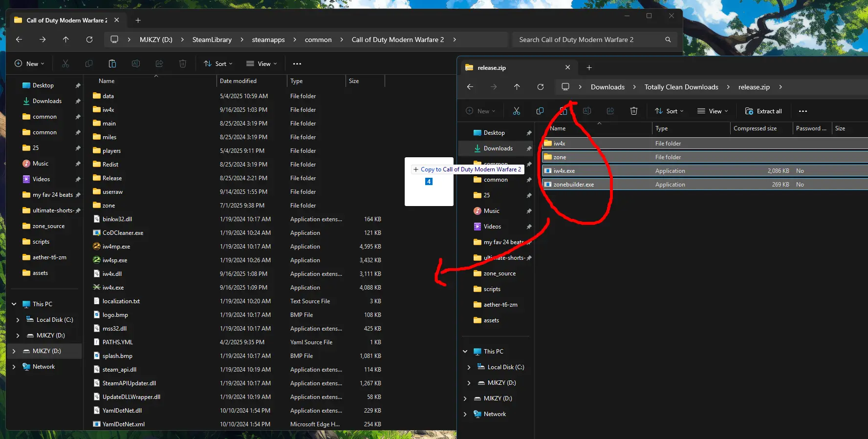This screenshot has height=439, width=868.
Task: Click Compressed size column header
Action: click(x=761, y=128)
